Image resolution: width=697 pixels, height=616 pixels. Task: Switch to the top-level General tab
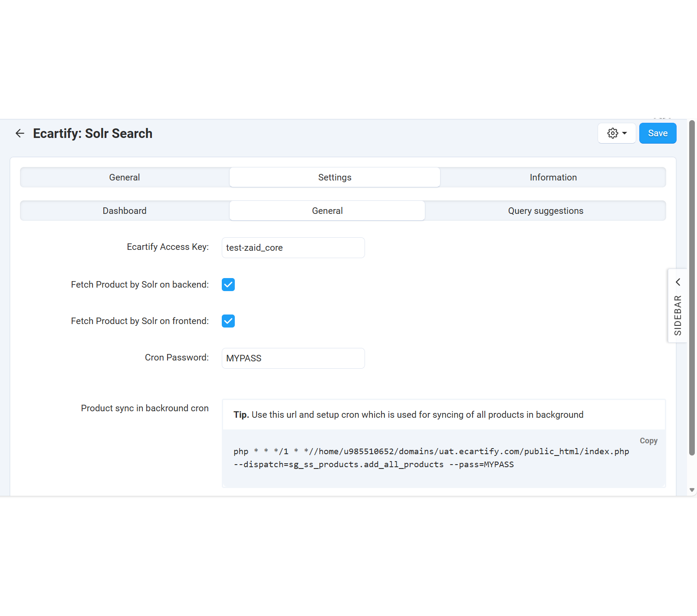point(125,177)
